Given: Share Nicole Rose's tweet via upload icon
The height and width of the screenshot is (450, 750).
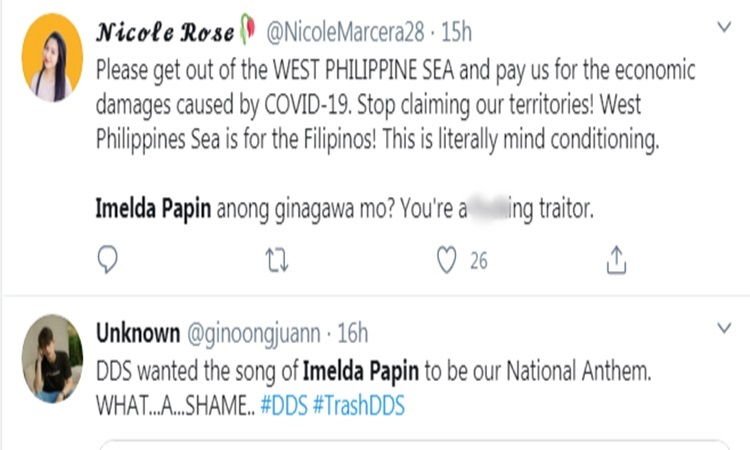Looking at the screenshot, I should [617, 261].
